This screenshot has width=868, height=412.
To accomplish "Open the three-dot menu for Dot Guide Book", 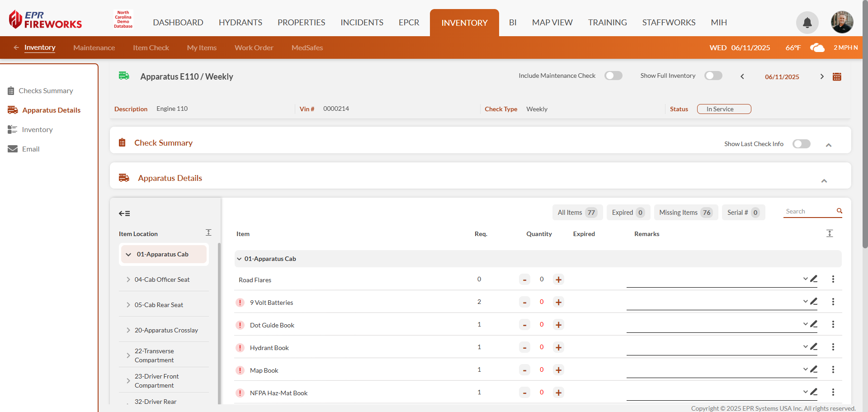I will point(833,324).
